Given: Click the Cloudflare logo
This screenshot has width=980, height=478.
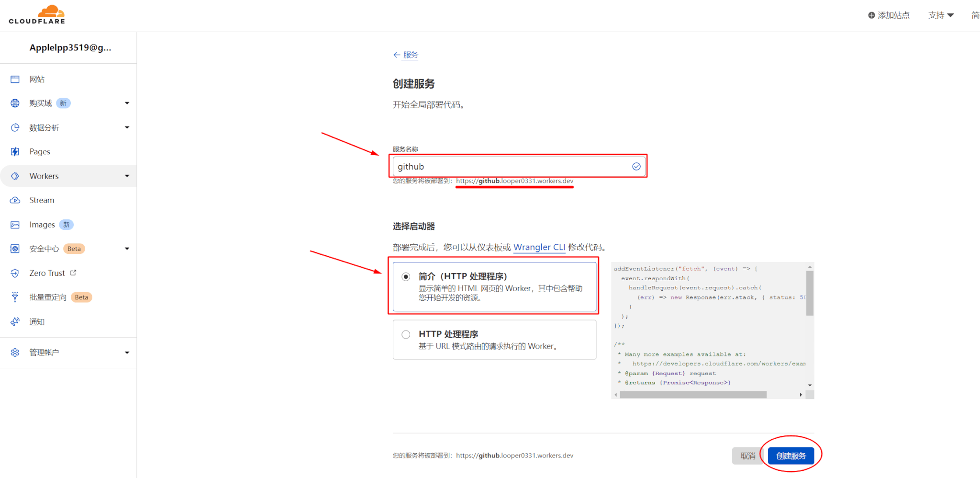Looking at the screenshot, I should click(x=37, y=15).
